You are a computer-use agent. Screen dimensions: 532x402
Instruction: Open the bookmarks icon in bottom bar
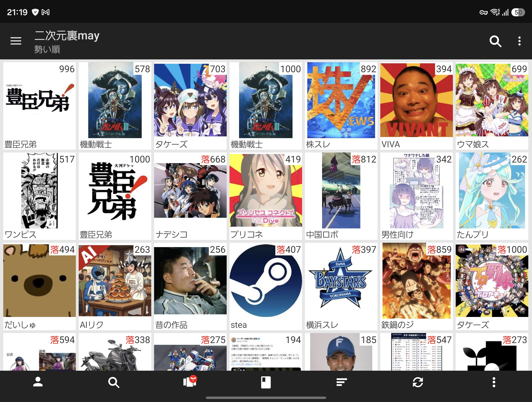[266, 382]
